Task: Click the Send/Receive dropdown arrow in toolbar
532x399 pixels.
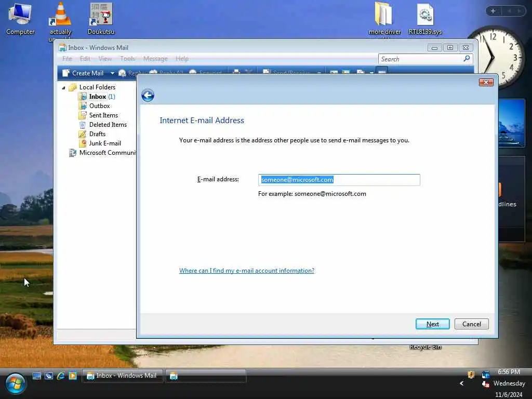Action: (x=319, y=73)
